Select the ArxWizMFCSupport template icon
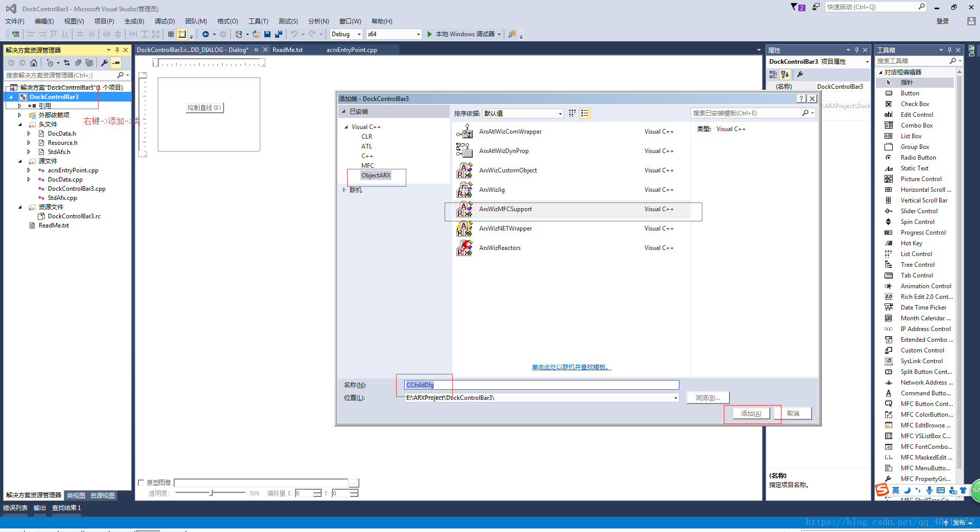The height and width of the screenshot is (532, 980). pos(464,209)
